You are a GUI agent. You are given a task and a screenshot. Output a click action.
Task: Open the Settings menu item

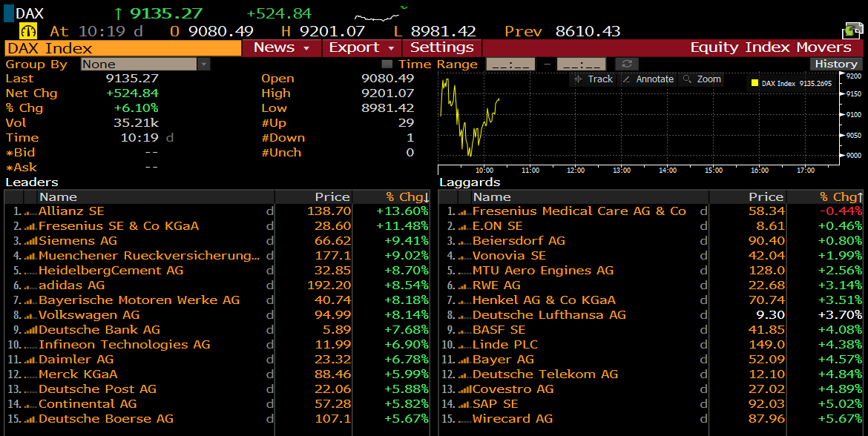coord(441,47)
